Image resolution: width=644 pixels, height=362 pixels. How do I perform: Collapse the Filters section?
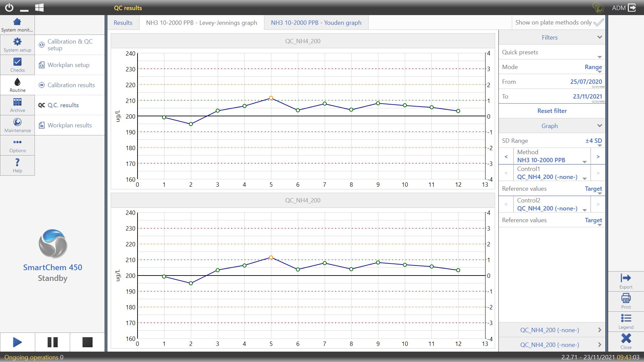click(x=599, y=37)
